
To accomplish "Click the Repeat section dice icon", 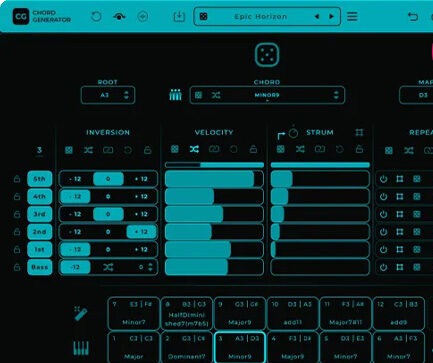I will [x=389, y=150].
